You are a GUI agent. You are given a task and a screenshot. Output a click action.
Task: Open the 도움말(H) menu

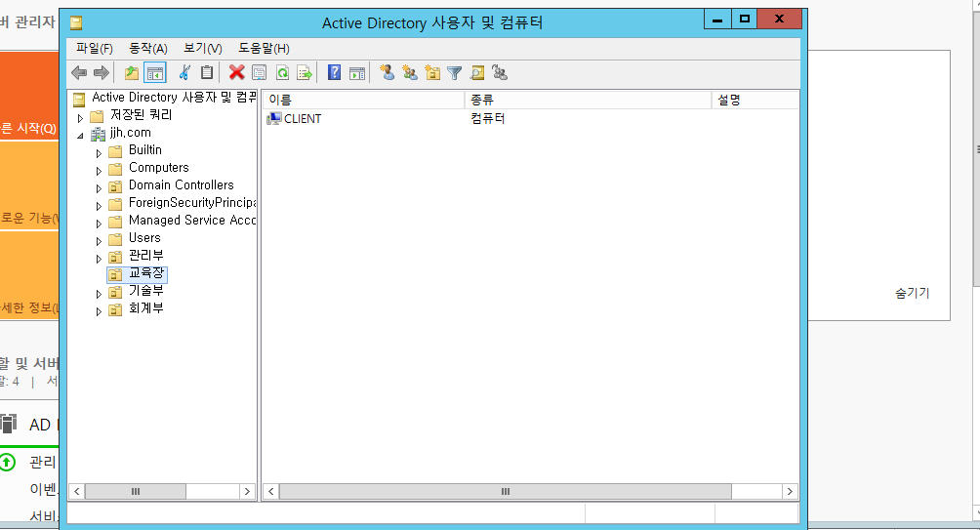(x=264, y=48)
